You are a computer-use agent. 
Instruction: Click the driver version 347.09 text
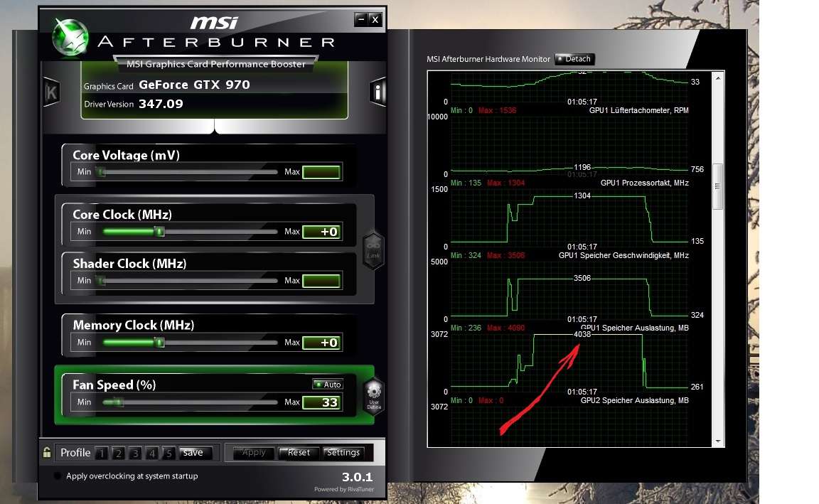[161, 104]
